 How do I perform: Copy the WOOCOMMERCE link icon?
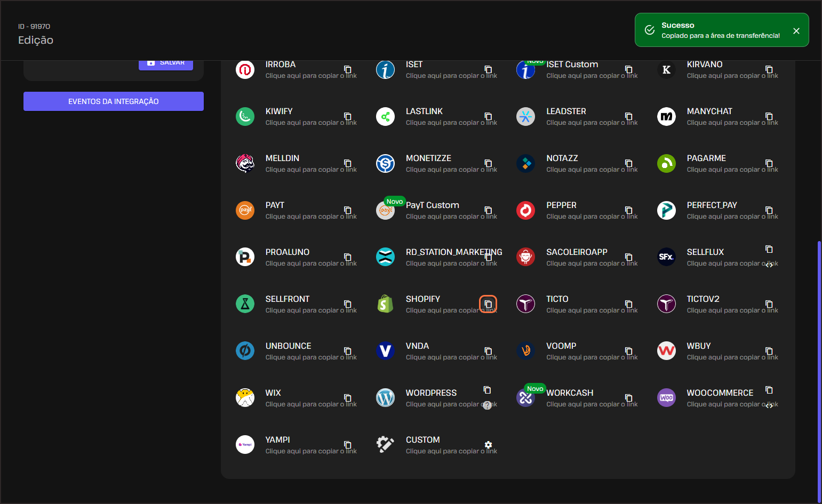pos(769,390)
